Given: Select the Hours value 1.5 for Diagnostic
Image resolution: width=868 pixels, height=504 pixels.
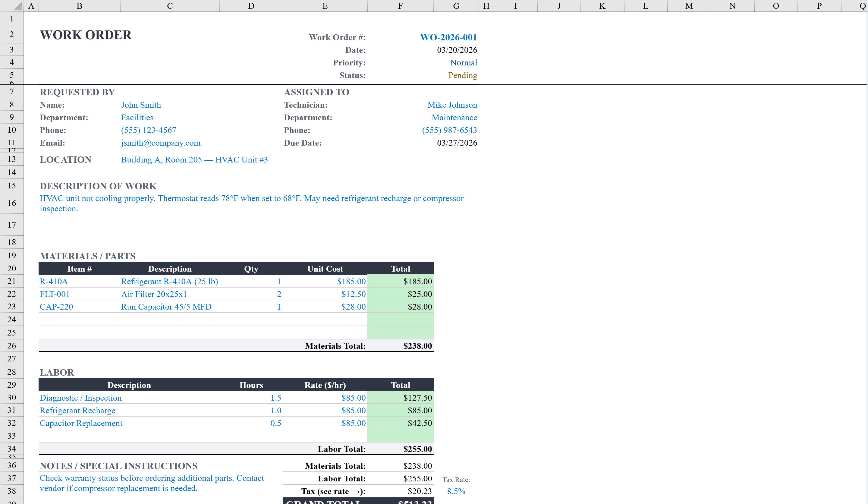Looking at the screenshot, I should tap(275, 398).
